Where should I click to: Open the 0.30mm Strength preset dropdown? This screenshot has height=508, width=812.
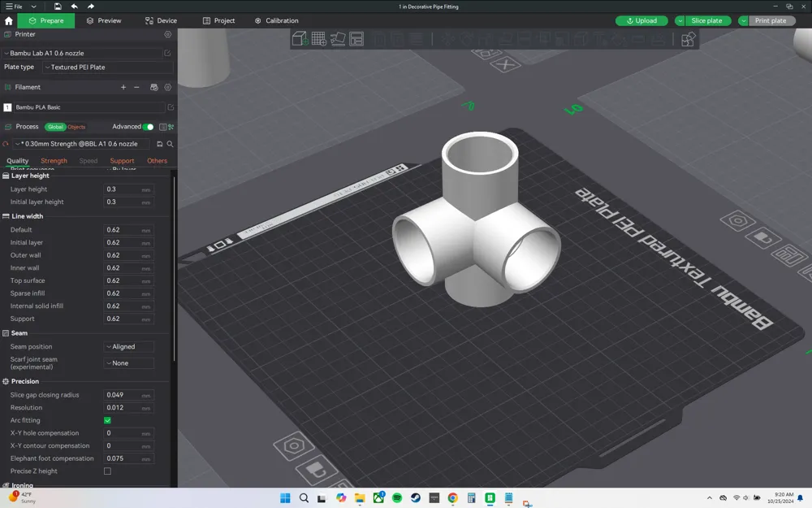coord(81,144)
